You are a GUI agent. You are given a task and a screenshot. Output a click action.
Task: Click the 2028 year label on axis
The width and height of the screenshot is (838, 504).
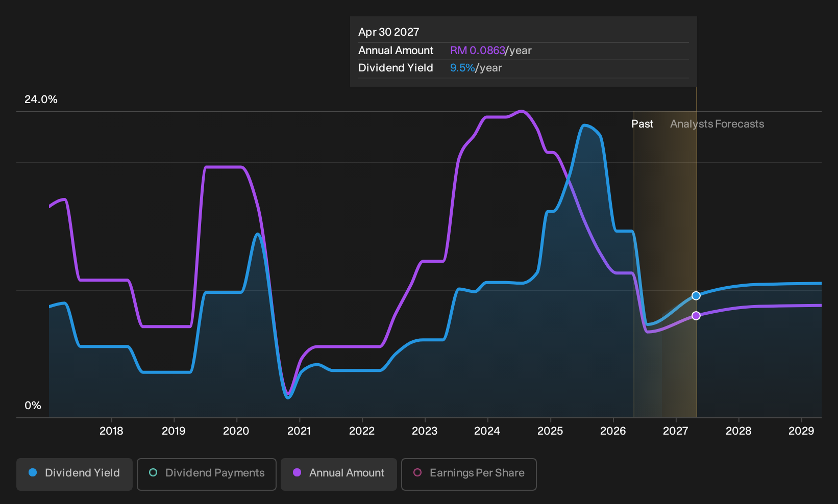738,431
